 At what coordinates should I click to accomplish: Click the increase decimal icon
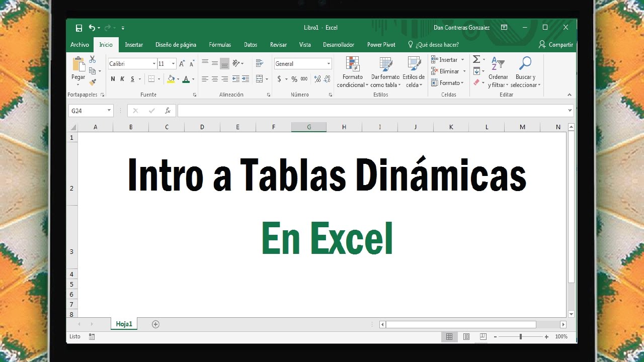click(317, 79)
